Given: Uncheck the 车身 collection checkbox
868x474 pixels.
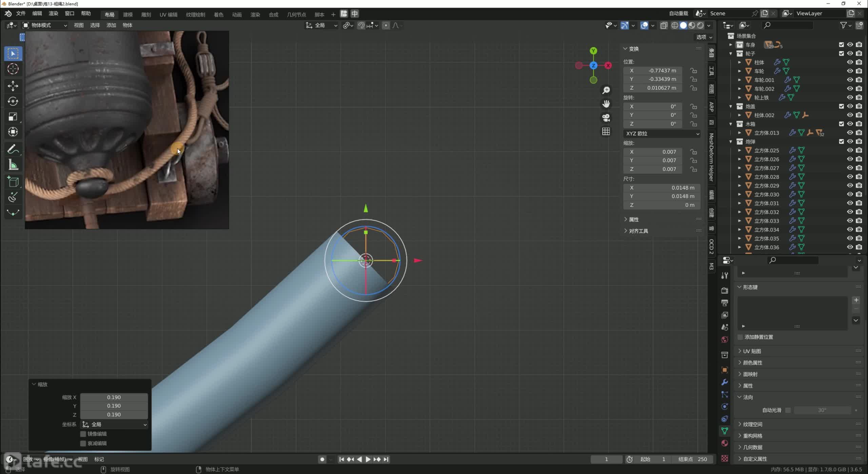Looking at the screenshot, I should point(841,45).
